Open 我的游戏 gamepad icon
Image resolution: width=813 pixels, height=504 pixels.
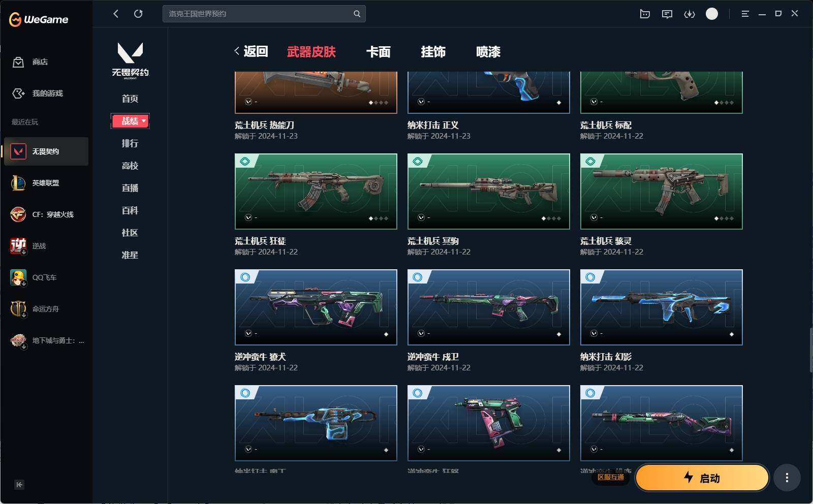click(18, 93)
